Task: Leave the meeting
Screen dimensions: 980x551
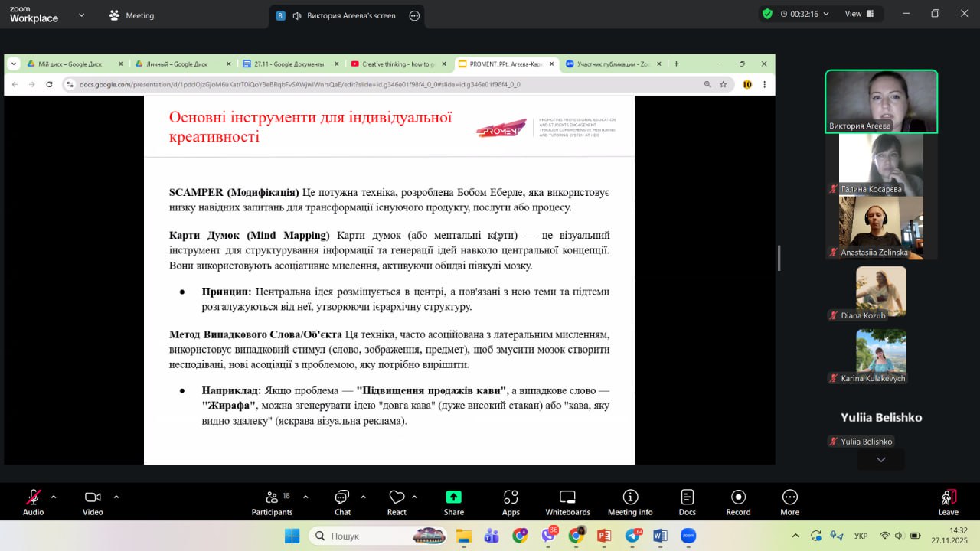Action: pyautogui.click(x=948, y=502)
